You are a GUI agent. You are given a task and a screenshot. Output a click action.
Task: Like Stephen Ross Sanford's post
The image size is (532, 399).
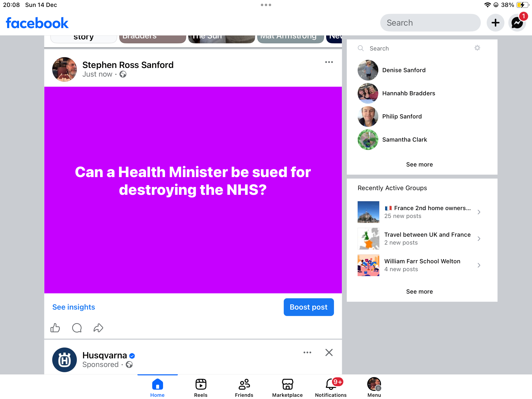coord(55,328)
